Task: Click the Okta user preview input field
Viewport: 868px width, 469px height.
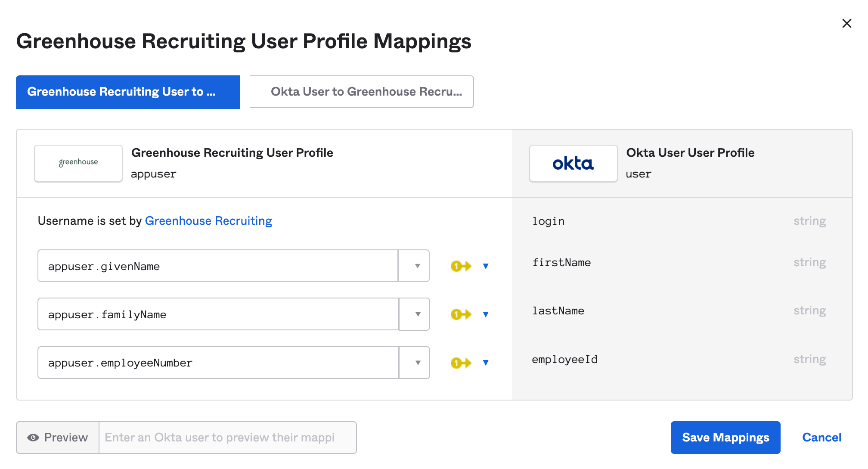Action: coord(227,437)
